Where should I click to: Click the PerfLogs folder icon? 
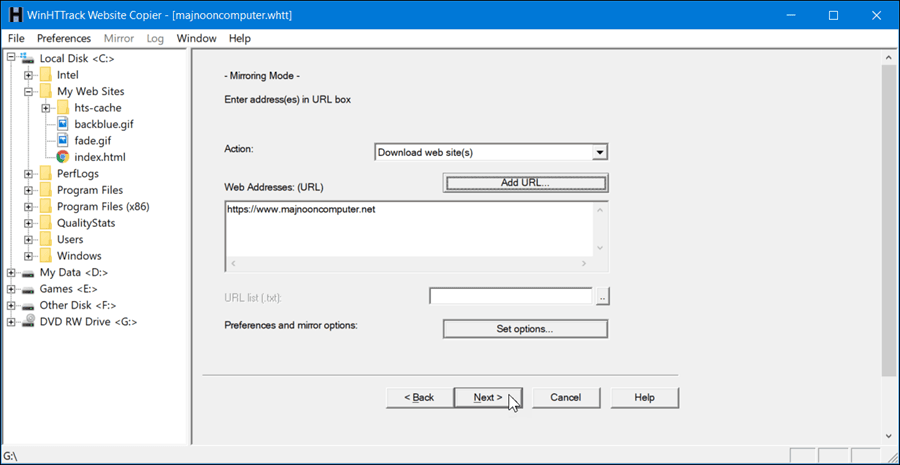click(x=45, y=173)
